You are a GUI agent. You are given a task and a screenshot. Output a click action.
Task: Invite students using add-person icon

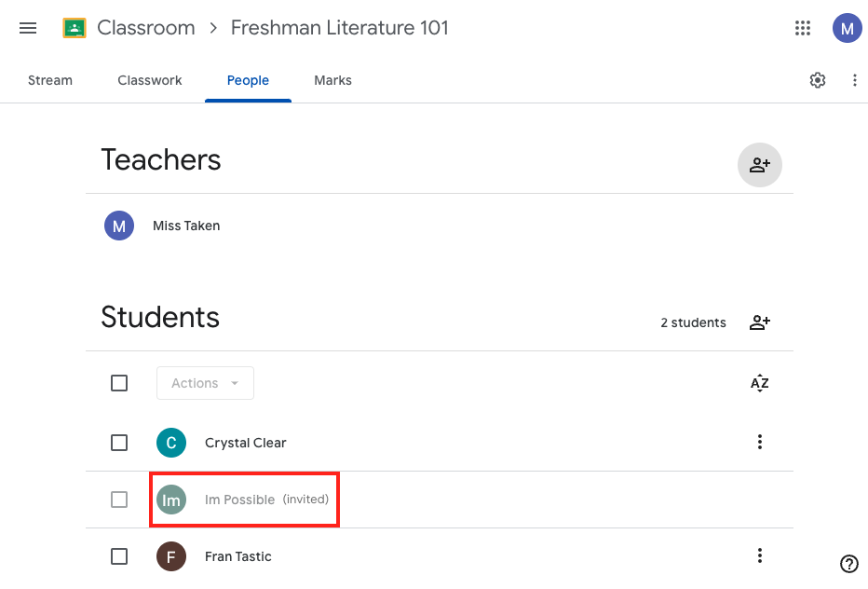[760, 322]
